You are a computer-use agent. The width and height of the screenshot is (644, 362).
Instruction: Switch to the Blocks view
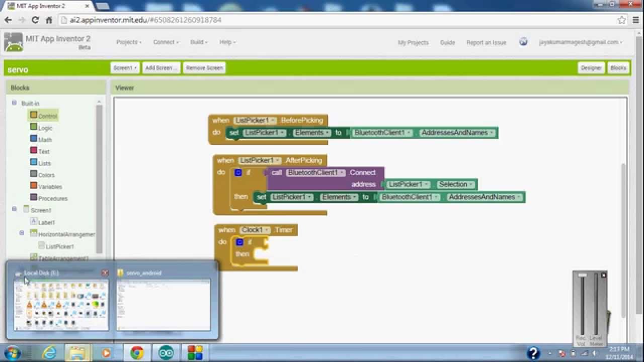[618, 68]
